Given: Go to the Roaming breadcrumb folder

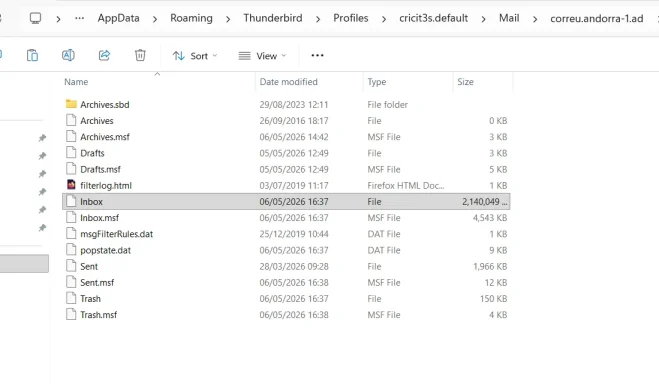Looking at the screenshot, I should pyautogui.click(x=191, y=18).
